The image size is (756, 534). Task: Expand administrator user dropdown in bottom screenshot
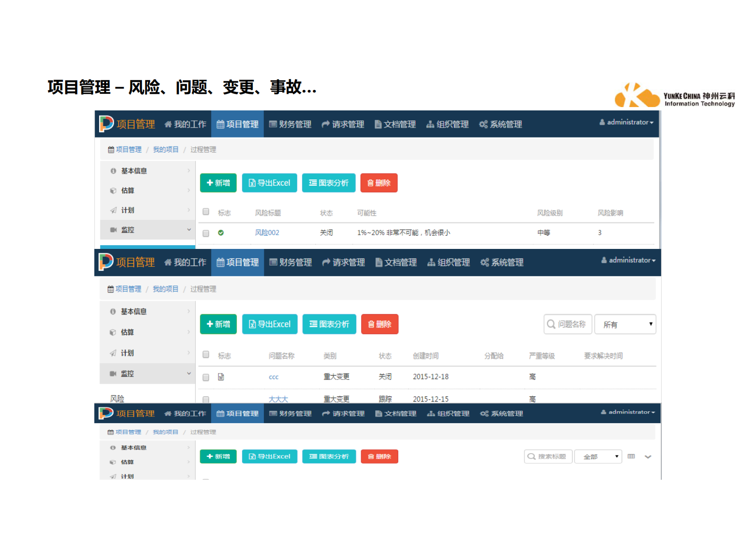point(628,412)
